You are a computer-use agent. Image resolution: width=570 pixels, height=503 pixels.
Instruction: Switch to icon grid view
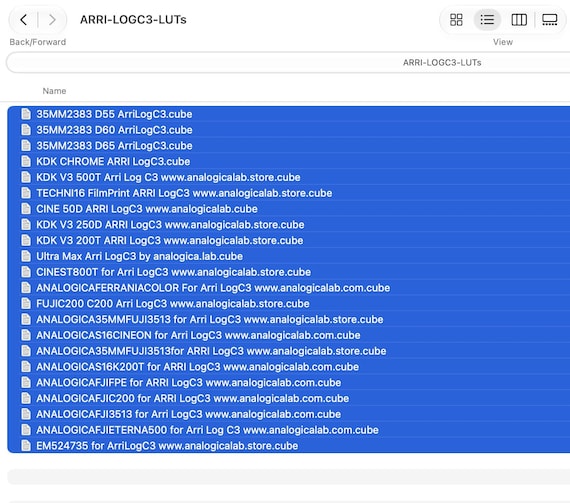click(456, 20)
